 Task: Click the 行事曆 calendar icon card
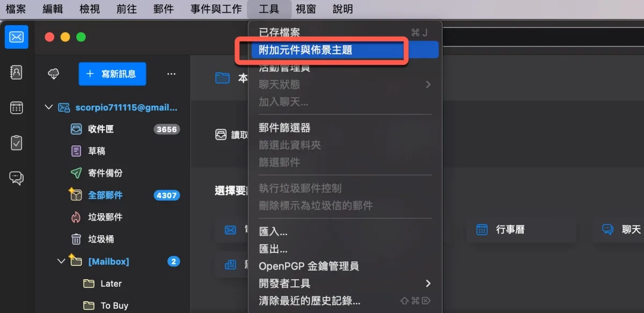point(521,230)
